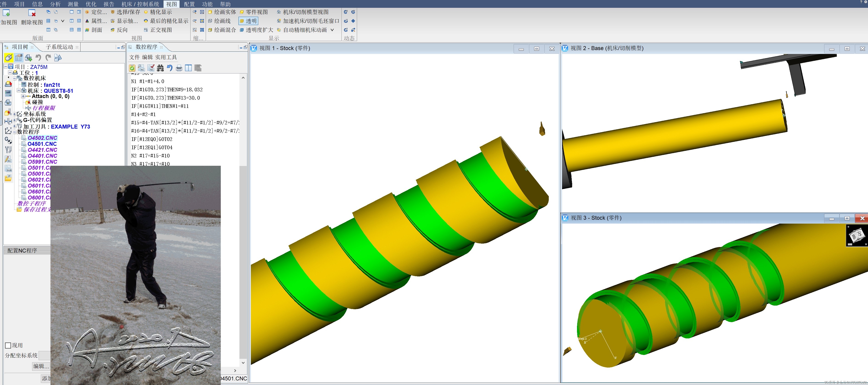This screenshot has width=868, height=385.
Task: Open the 分析 (Analysis) menu
Action: pyautogui.click(x=55, y=4)
